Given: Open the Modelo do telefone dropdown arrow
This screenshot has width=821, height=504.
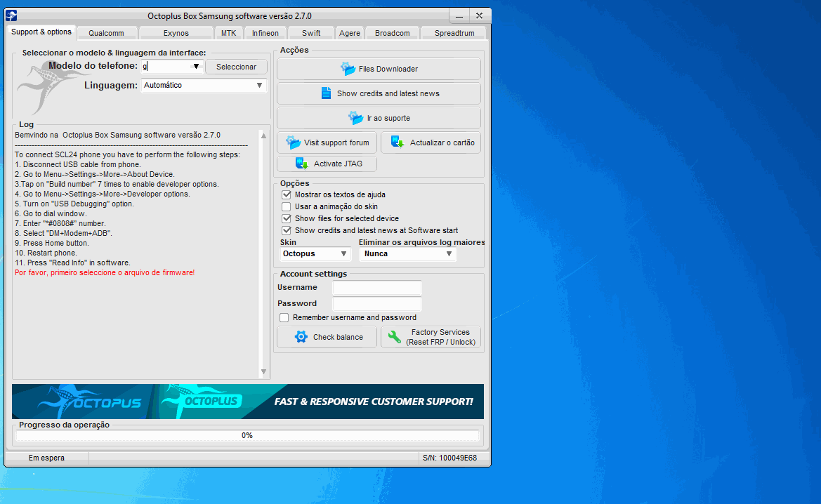Looking at the screenshot, I should pos(196,67).
